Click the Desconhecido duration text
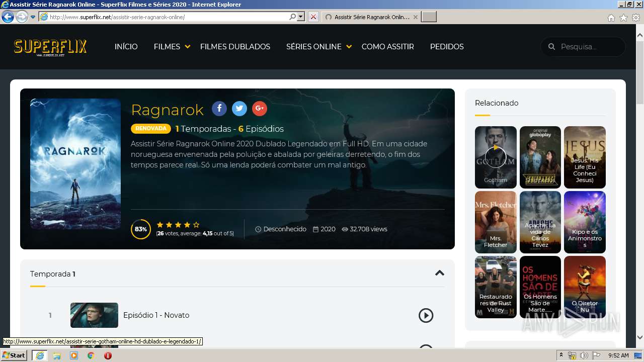The height and width of the screenshot is (362, 644). [285, 229]
